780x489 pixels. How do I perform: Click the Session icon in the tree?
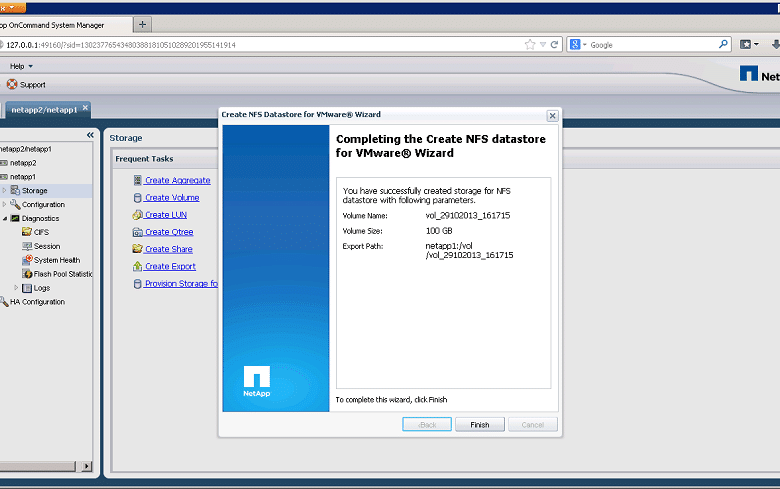[x=27, y=246]
